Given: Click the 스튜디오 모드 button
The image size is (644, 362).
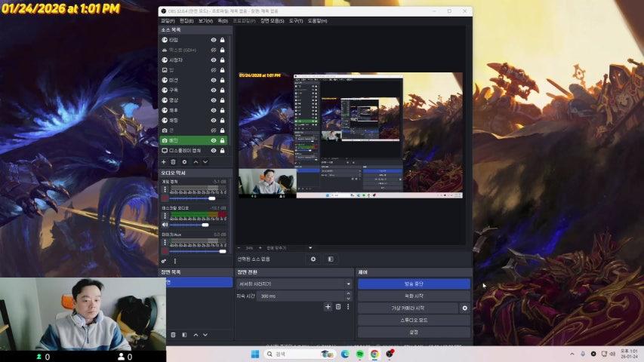Looking at the screenshot, I should click(x=414, y=320).
